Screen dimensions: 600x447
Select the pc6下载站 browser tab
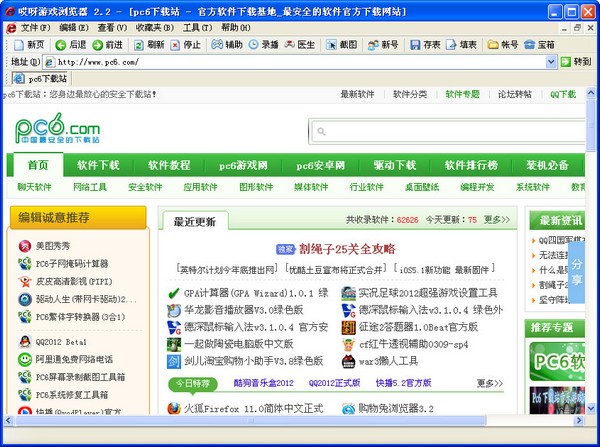point(40,78)
